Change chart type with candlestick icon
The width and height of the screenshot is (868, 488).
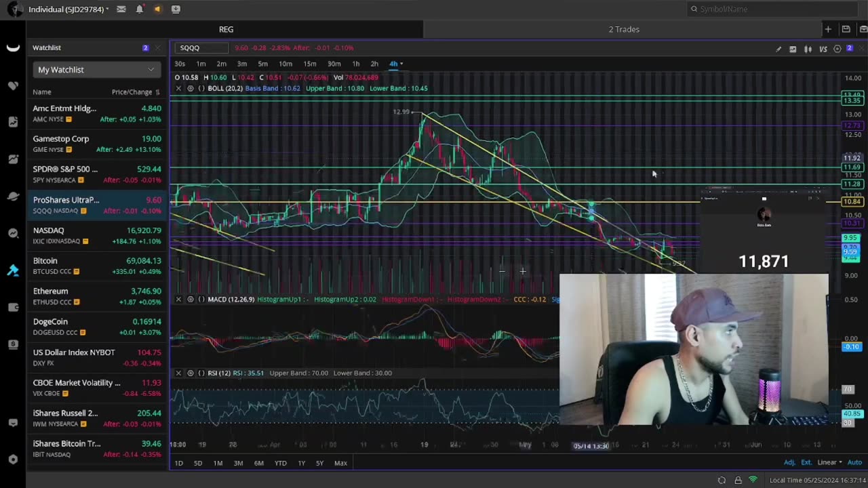tap(808, 49)
